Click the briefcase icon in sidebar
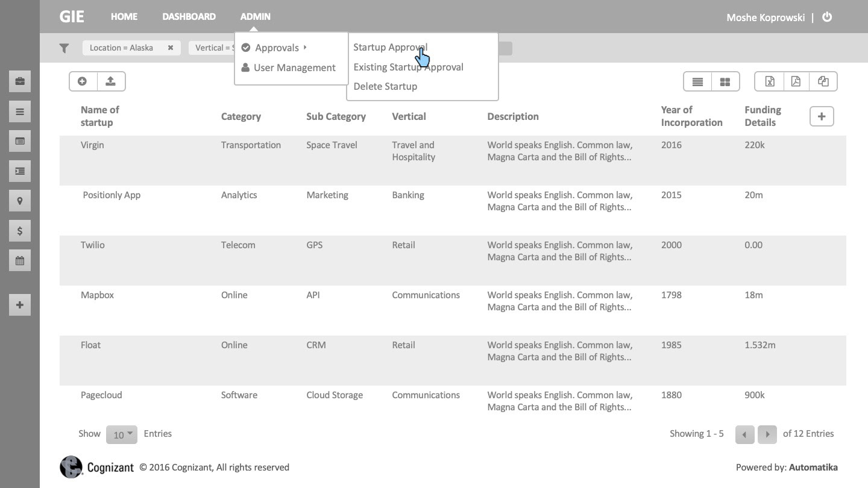868x488 pixels. click(x=20, y=81)
